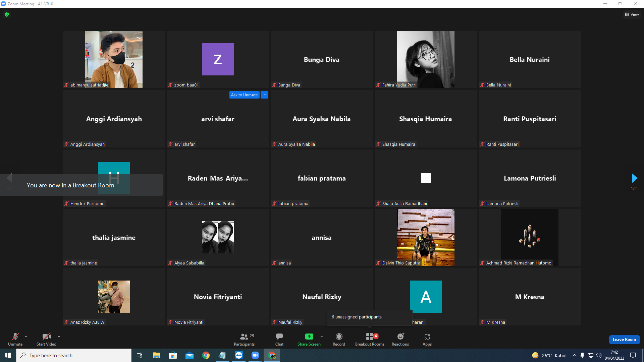Click Ask to Unmute for arvi shafar
Viewport: 644px width, 362px height.
pos(245,95)
